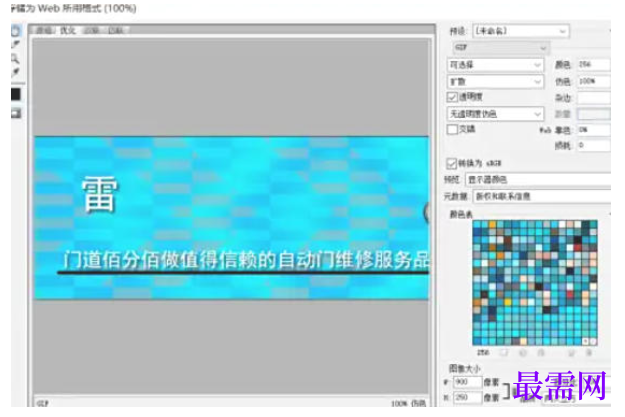
Task: Click the 图像大小 image size heading
Action: coord(464,368)
